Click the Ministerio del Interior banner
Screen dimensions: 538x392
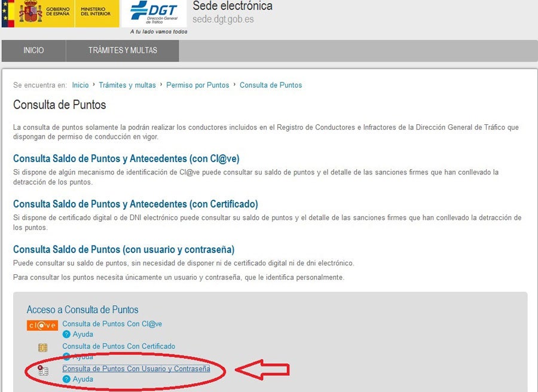[x=97, y=13]
